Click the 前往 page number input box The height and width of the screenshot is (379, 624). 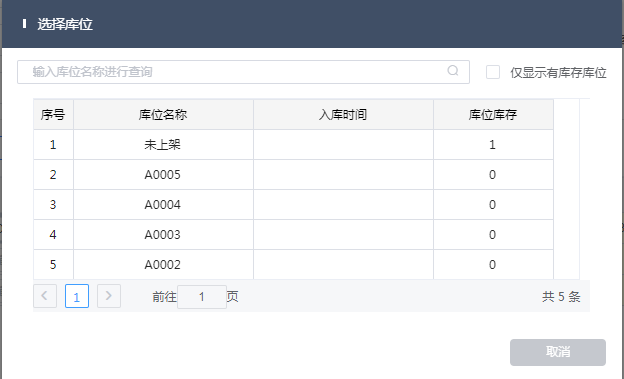[202, 297]
